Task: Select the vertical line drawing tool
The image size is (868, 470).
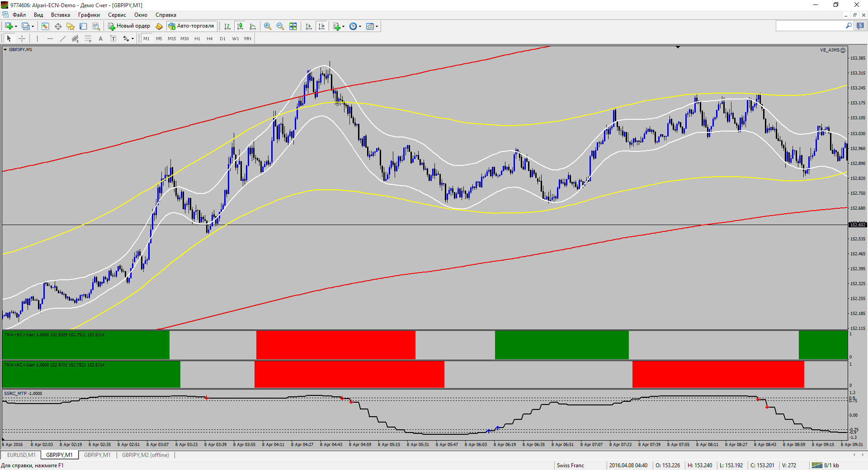Action: tap(38, 38)
